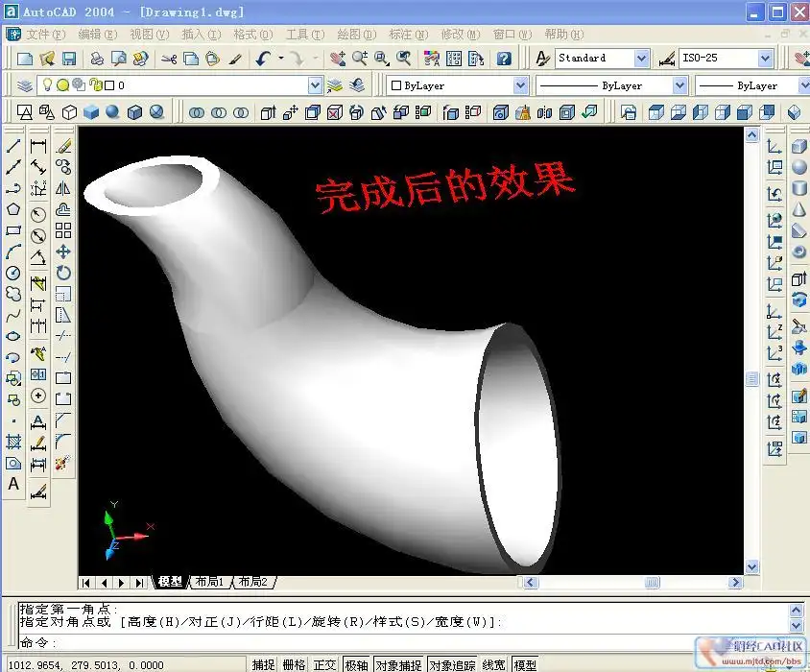Choose the Rotate tool icon
Viewport: 810px width, 672px height.
(x=63, y=273)
